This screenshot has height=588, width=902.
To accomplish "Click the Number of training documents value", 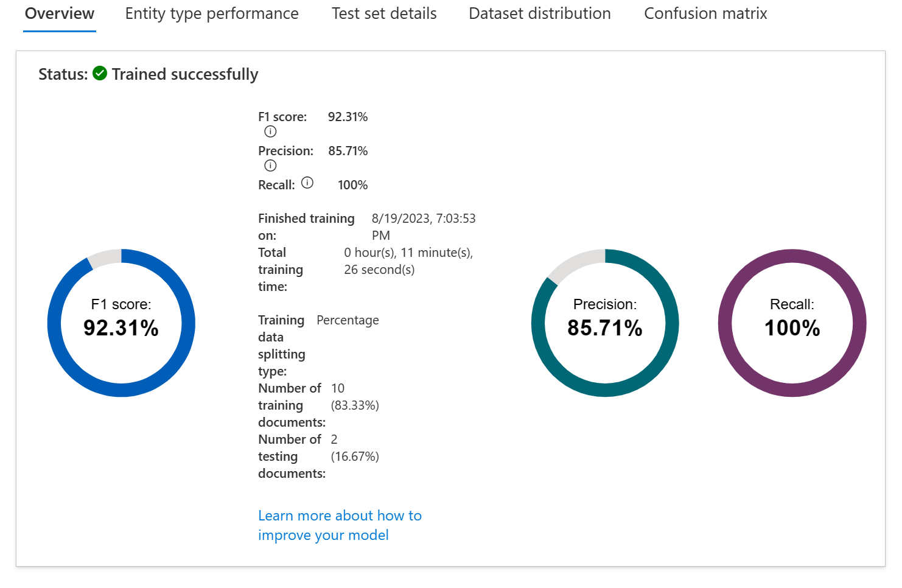I will (355, 396).
